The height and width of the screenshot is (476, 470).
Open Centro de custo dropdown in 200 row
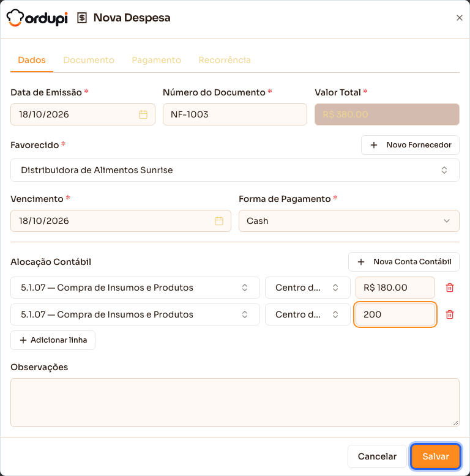(x=308, y=314)
